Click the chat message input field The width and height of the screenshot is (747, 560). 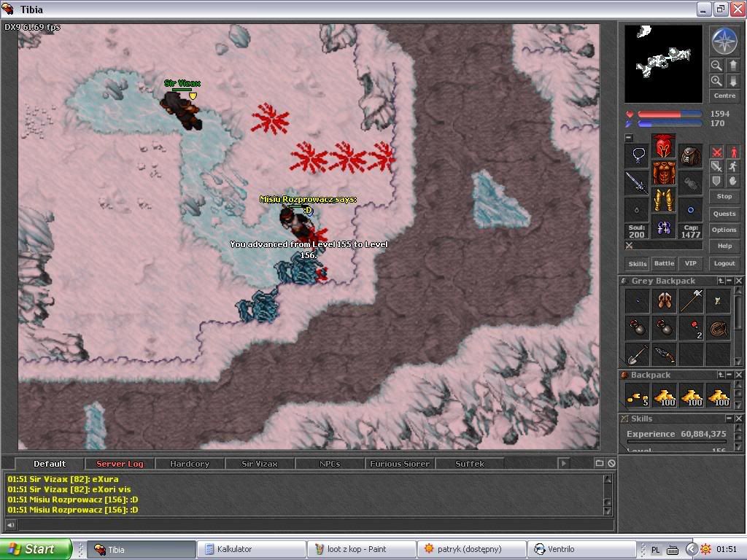[315, 525]
